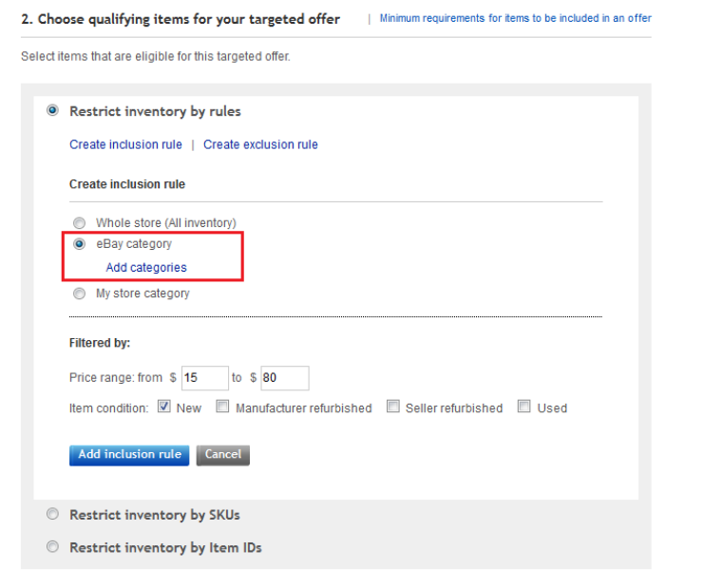This screenshot has height=588, width=704.
Task: Click the Choose qualifying items section heading
Action: coord(181,19)
